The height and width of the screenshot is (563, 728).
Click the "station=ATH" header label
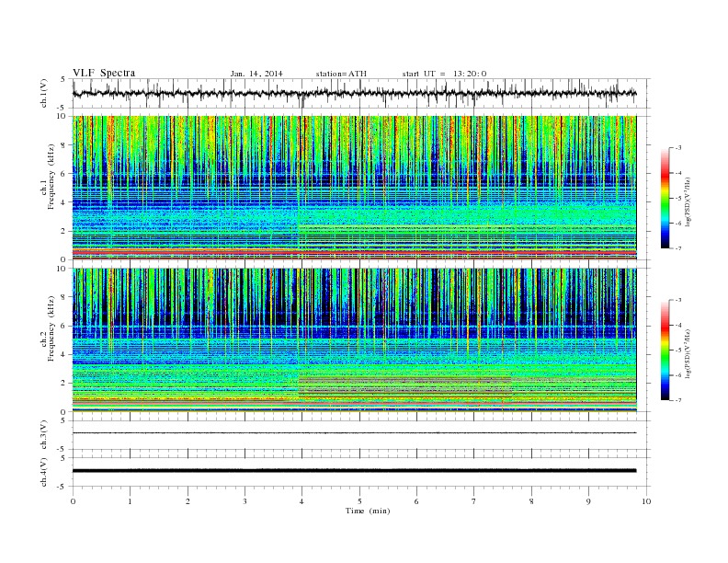(341, 74)
